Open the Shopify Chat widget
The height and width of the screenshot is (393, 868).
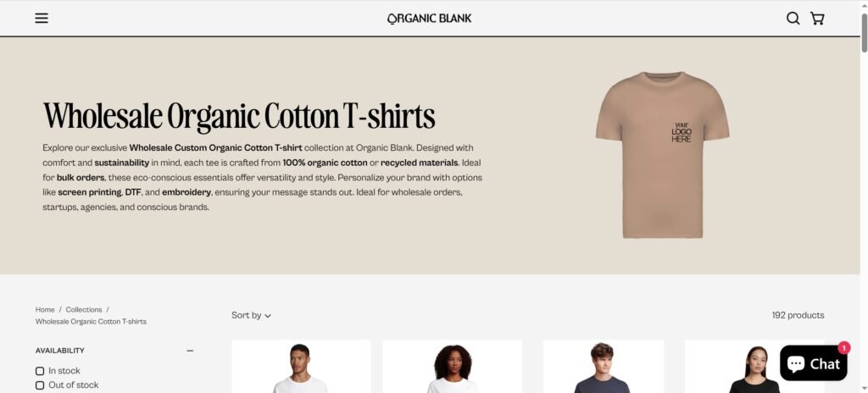click(813, 363)
